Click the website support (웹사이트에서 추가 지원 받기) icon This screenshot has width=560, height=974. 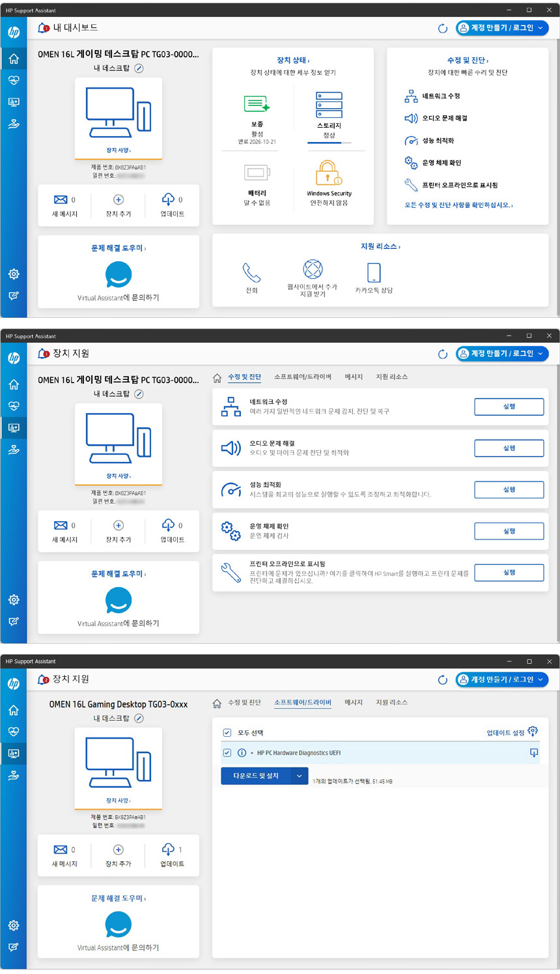313,269
